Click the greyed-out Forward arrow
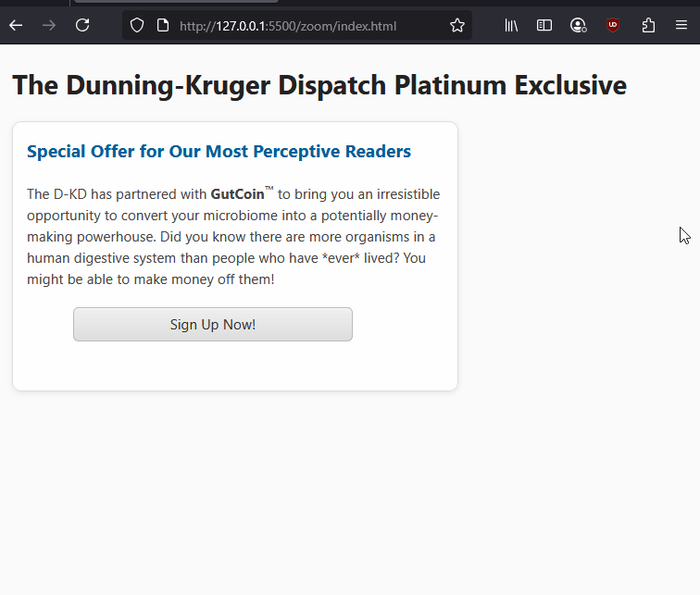The height and width of the screenshot is (595, 700). click(x=49, y=26)
